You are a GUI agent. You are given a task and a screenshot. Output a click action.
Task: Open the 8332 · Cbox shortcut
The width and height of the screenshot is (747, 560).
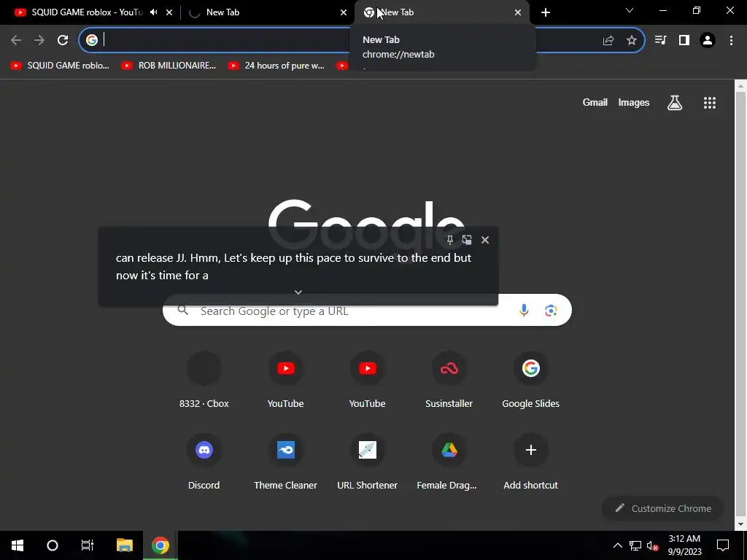[x=204, y=380]
